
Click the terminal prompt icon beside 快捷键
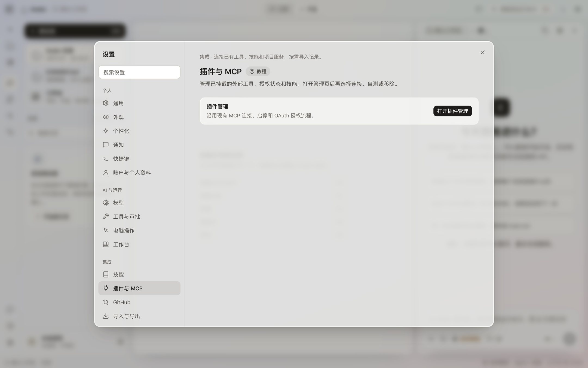(106, 159)
